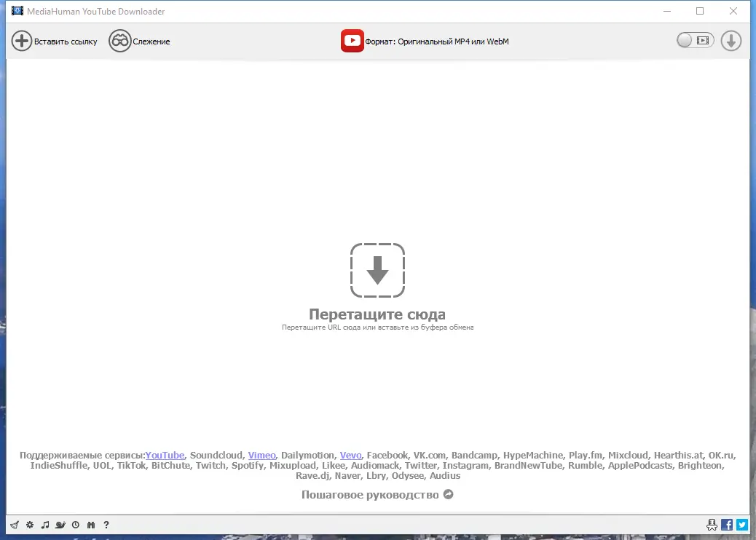Open the YouTube supported service link
The width and height of the screenshot is (756, 540).
165,456
